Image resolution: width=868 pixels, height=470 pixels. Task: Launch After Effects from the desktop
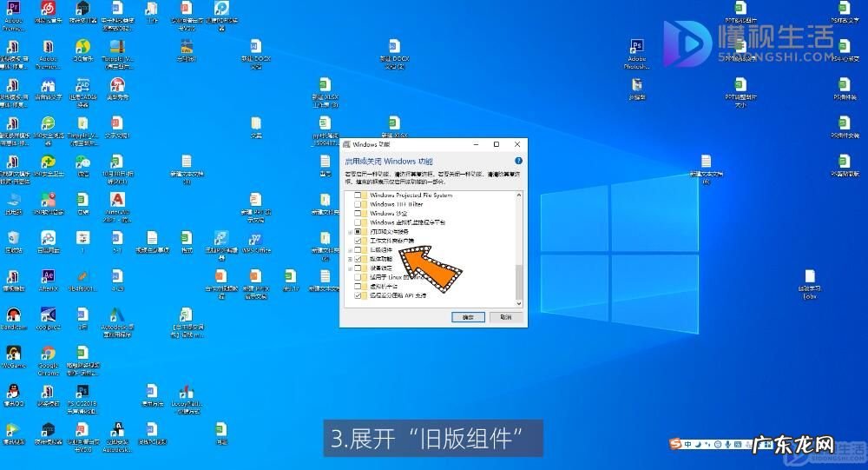[x=48, y=276]
